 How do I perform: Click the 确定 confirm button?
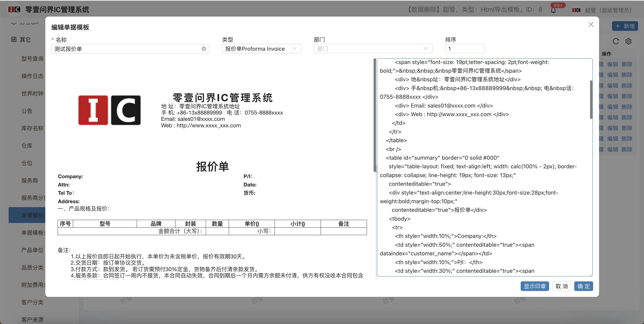584,286
